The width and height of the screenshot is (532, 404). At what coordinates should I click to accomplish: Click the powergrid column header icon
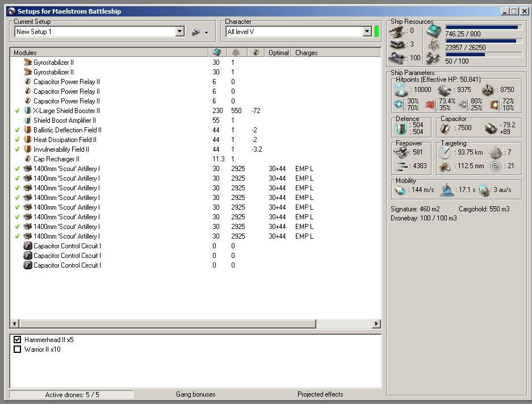click(236, 52)
